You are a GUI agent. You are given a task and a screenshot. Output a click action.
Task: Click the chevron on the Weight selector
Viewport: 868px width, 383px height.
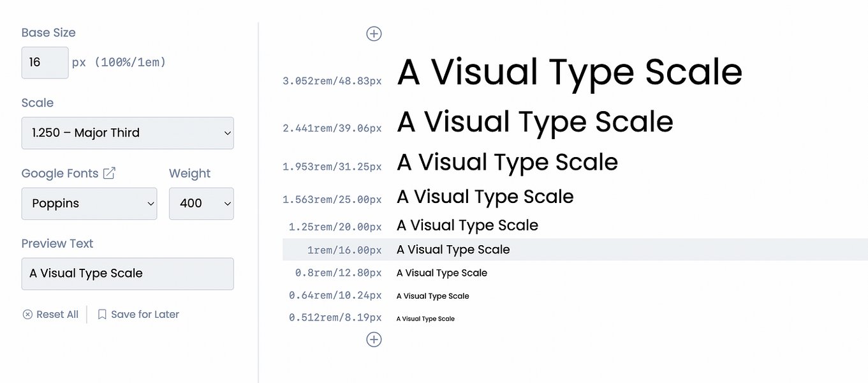pos(226,204)
